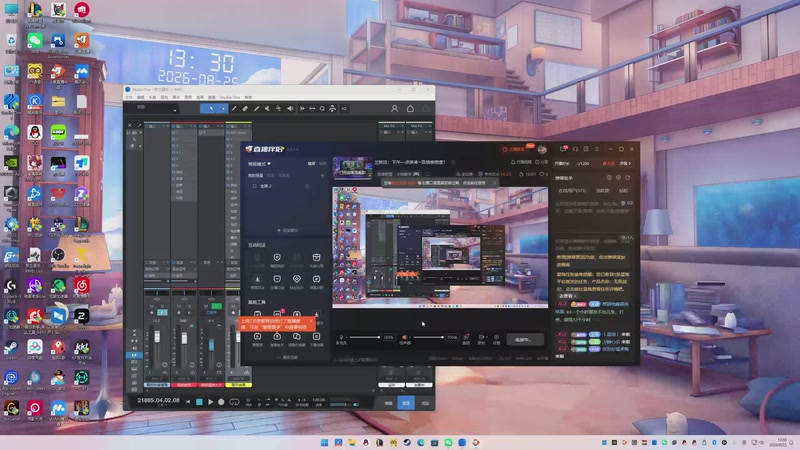Open the mixer wrench settings icon

click(x=139, y=125)
